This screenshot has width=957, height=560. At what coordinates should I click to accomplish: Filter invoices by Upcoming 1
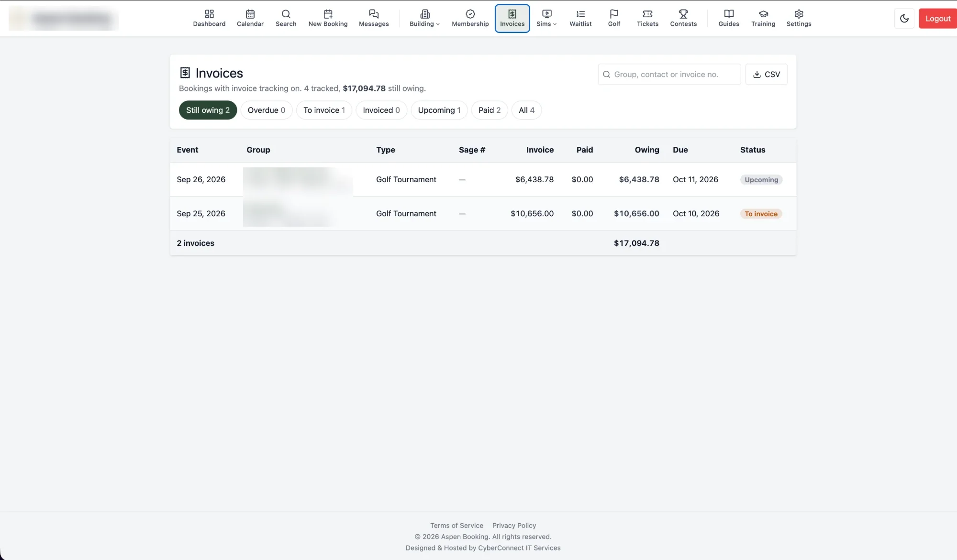439,110
